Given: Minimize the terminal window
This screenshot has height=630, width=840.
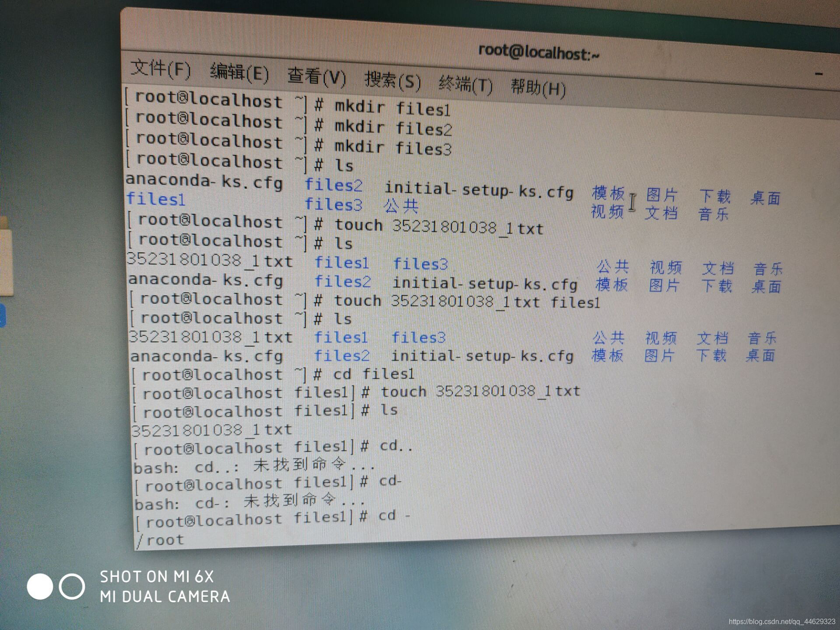Looking at the screenshot, I should point(819,74).
